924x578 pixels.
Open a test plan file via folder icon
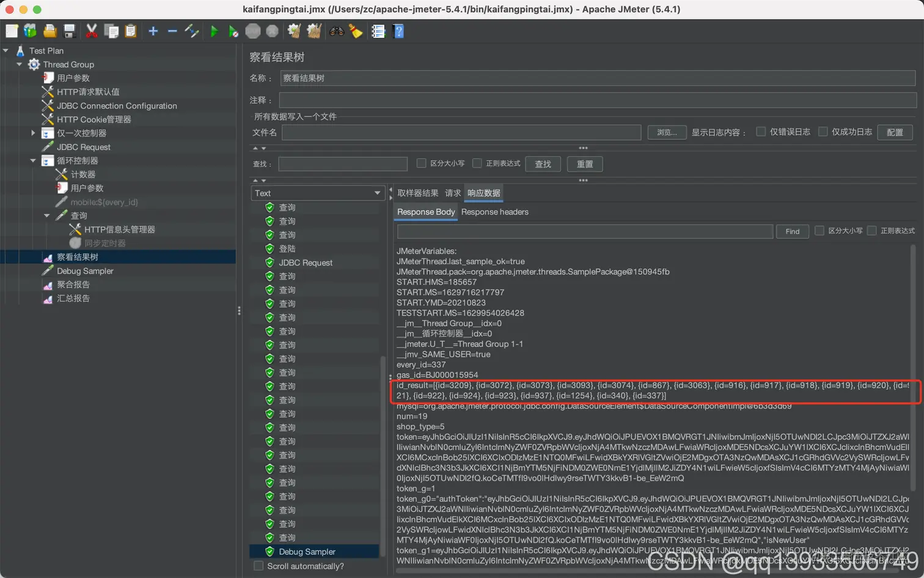tap(50, 31)
